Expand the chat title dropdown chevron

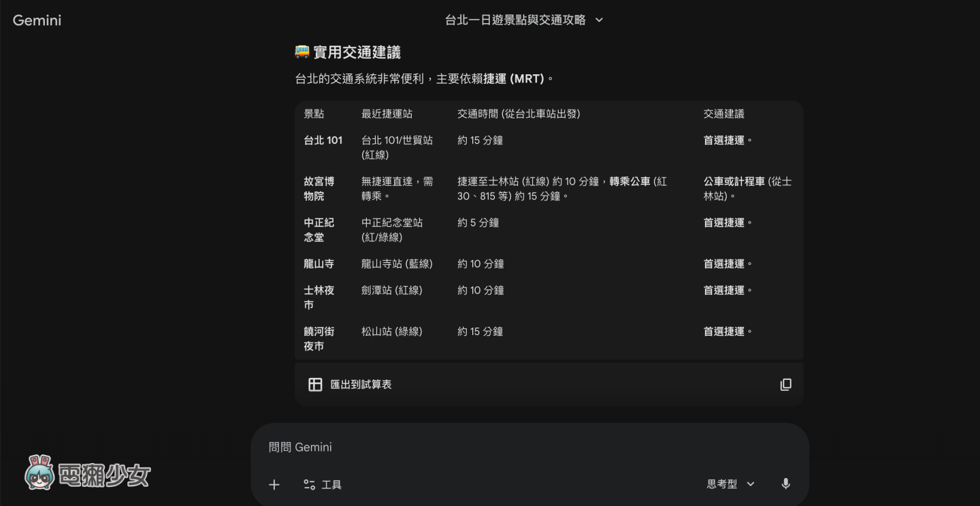598,20
